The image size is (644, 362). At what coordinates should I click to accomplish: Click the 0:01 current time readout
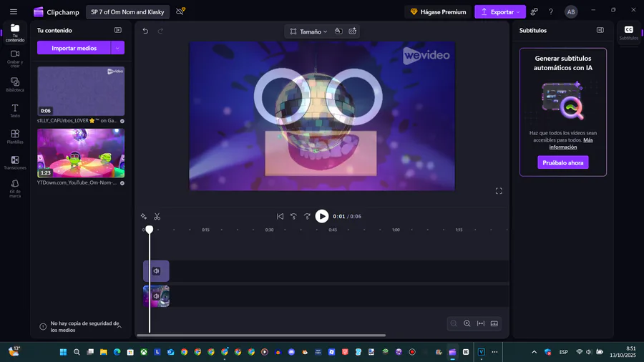coord(339,216)
